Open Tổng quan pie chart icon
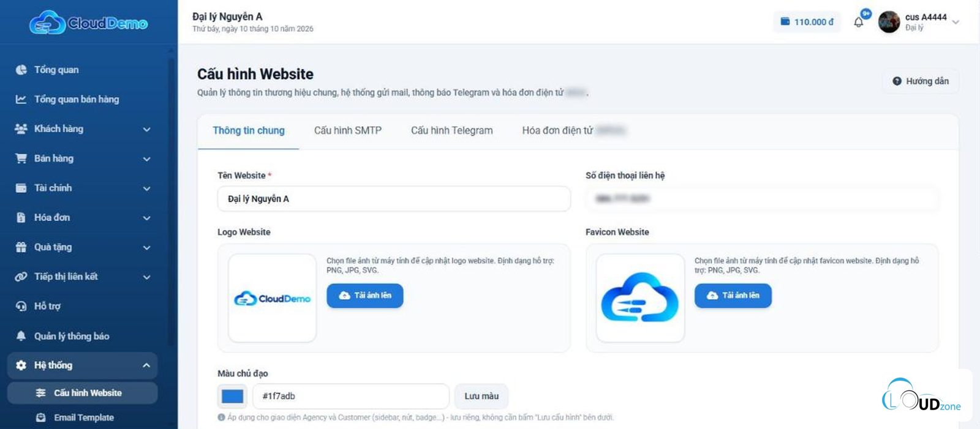This screenshot has width=980, height=429. 21,70
